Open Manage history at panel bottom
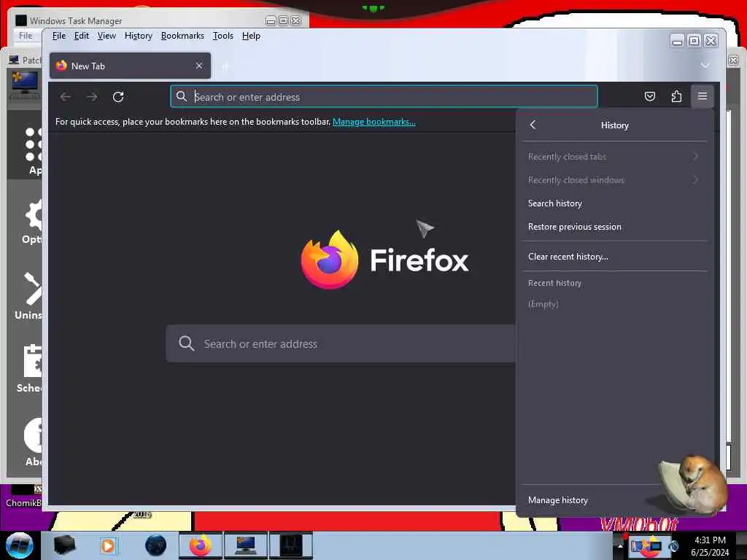The height and width of the screenshot is (560, 747). 558,500
